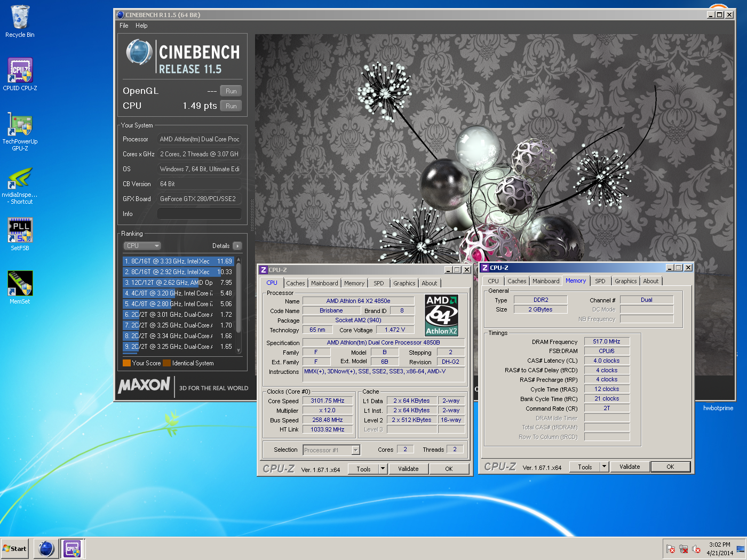Click the hwbotprime desktop label
The width and height of the screenshot is (747, 560).
tap(718, 408)
